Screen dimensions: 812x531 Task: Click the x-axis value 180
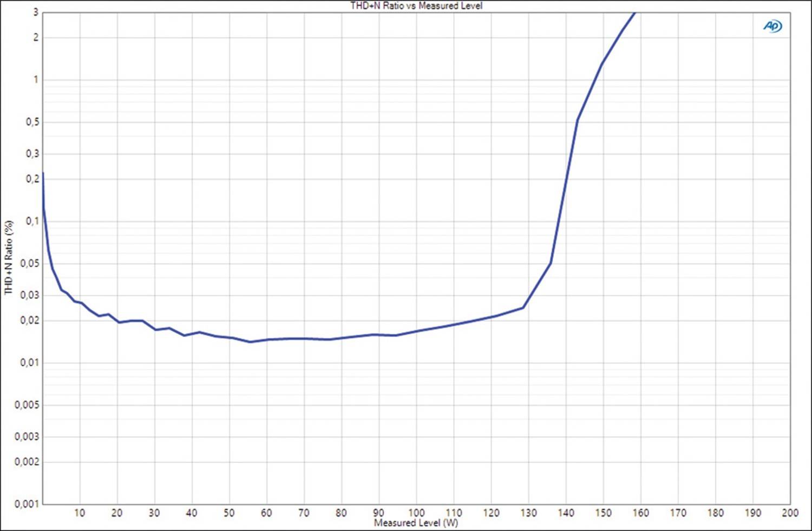[x=715, y=513]
